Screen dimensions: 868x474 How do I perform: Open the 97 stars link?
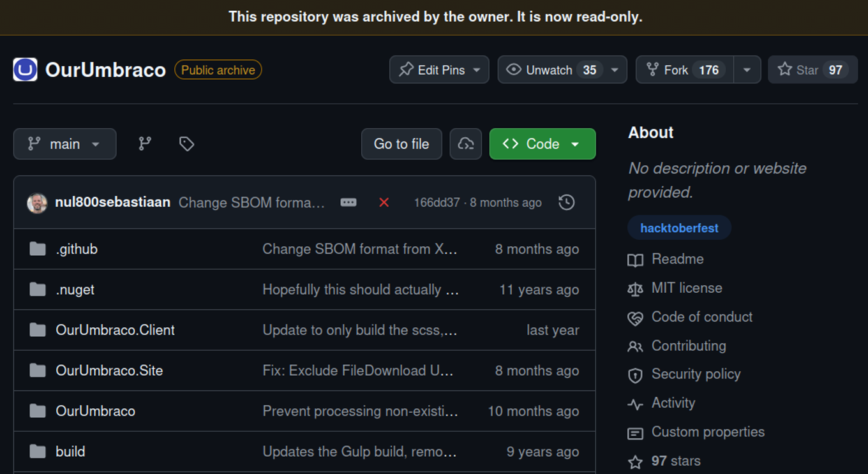(676, 461)
